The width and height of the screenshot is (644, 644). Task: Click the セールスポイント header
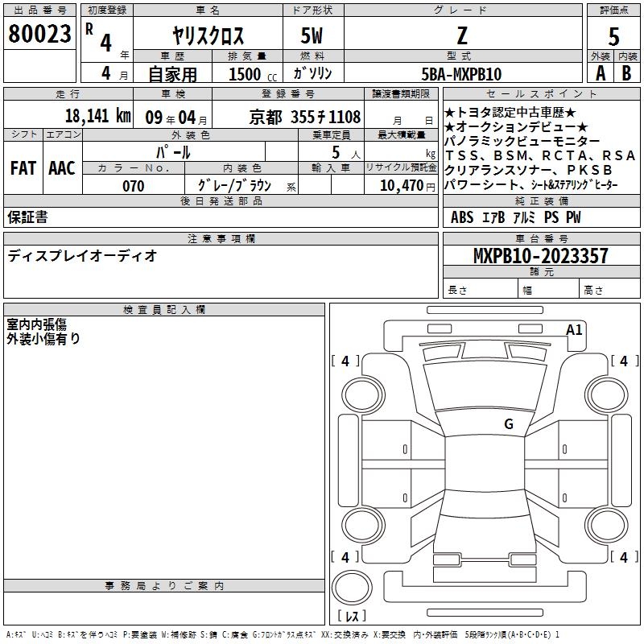(541, 93)
